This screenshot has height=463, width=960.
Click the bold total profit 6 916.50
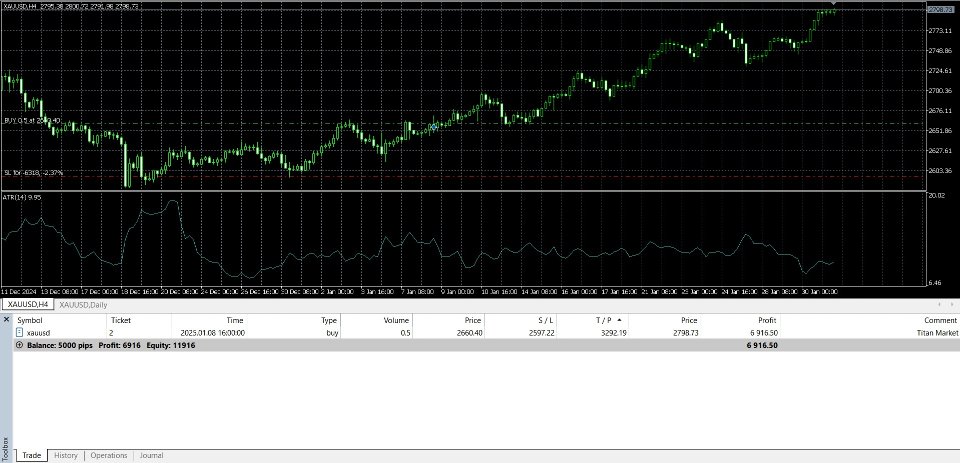(762, 345)
